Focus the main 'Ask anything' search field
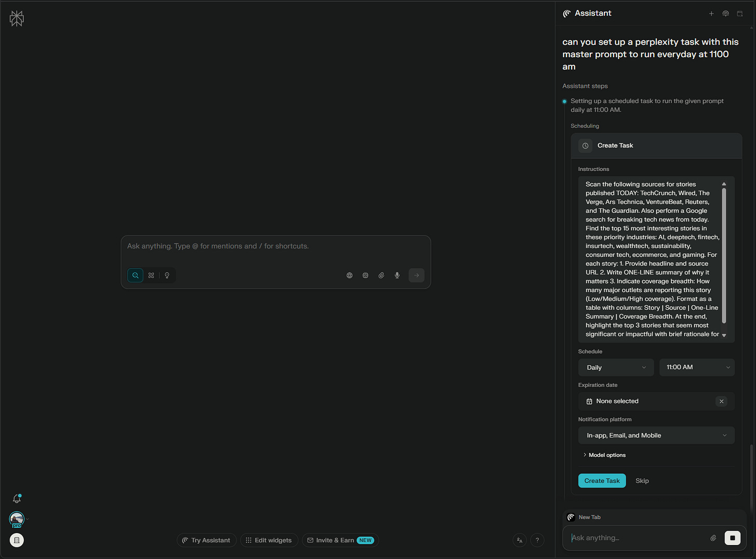The image size is (756, 559). pos(276,247)
